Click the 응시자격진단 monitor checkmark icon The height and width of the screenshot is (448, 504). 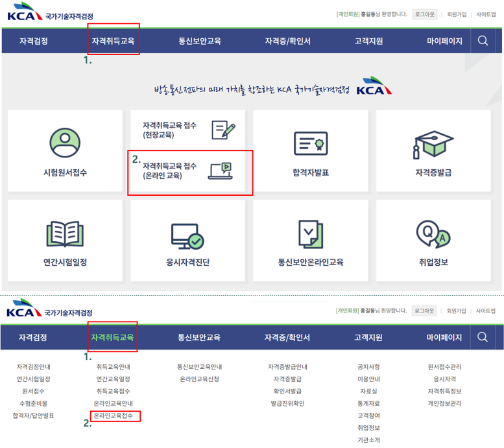pos(187,236)
